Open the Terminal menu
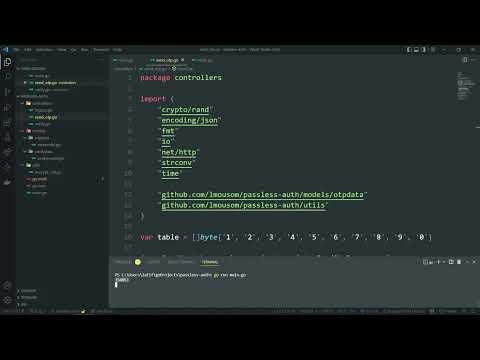 click(101, 50)
